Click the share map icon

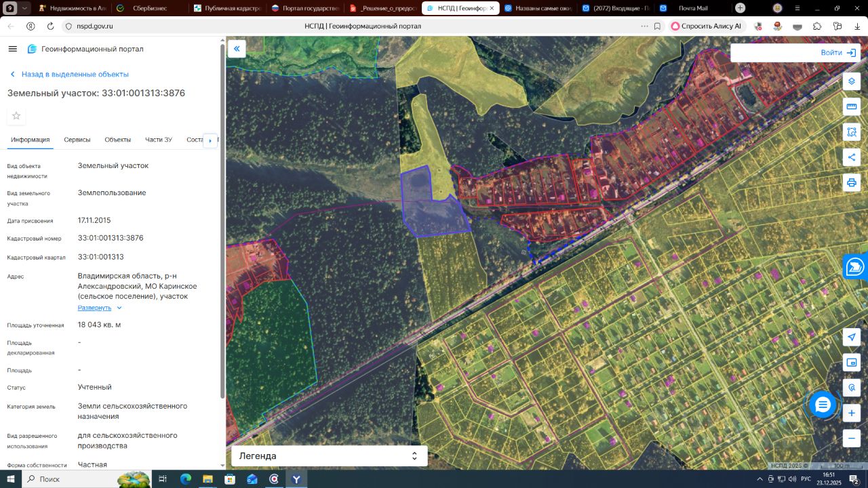pyautogui.click(x=852, y=157)
